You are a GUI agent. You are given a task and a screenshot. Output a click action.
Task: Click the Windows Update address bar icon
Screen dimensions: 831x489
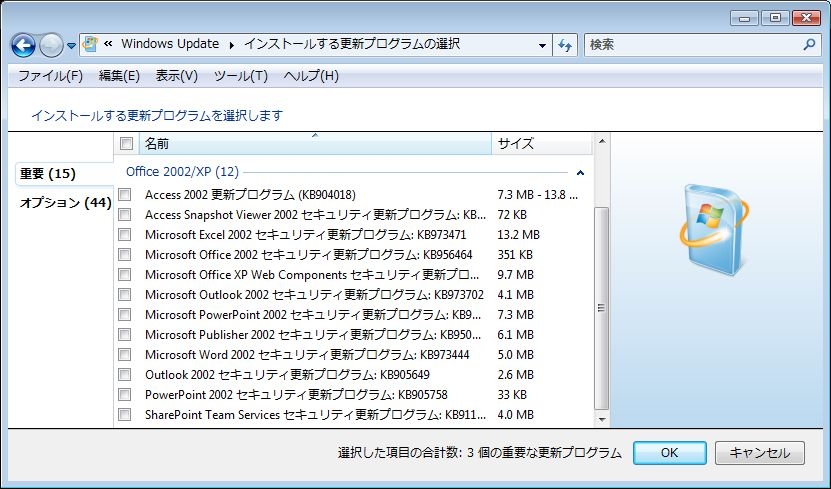(91, 44)
